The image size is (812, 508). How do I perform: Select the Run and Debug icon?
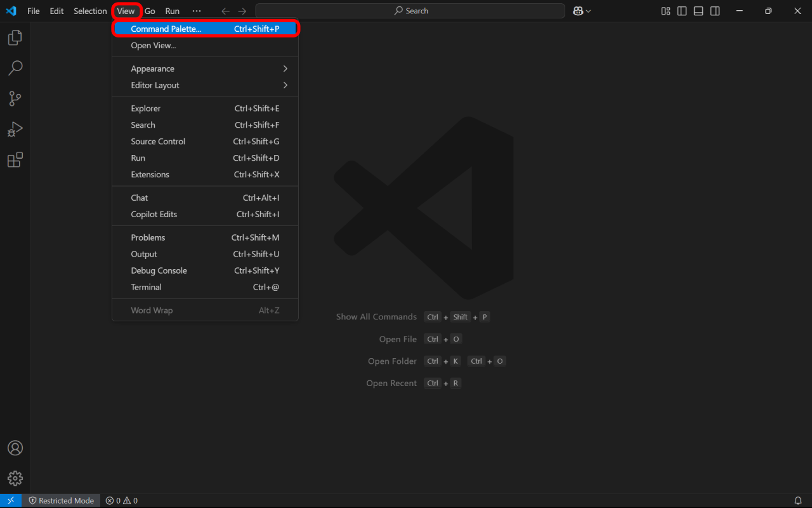15,129
